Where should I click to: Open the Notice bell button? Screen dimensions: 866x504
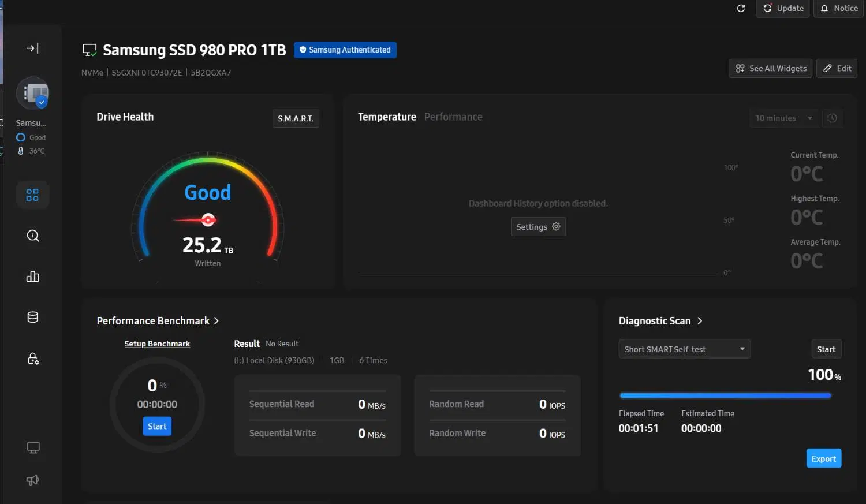pos(839,8)
